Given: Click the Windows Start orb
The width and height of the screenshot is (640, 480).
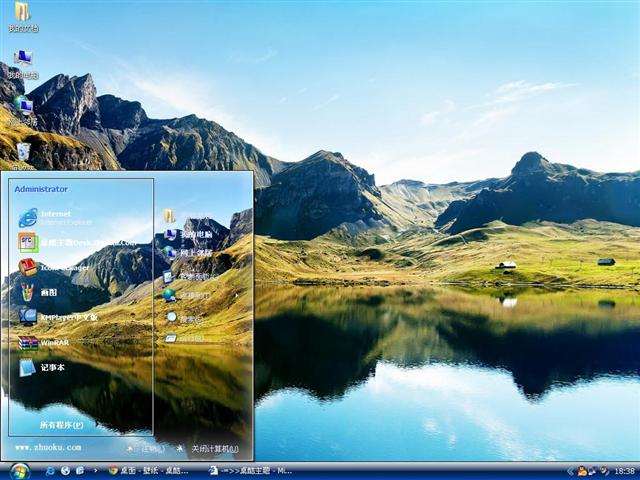Looking at the screenshot, I should click(20, 471).
